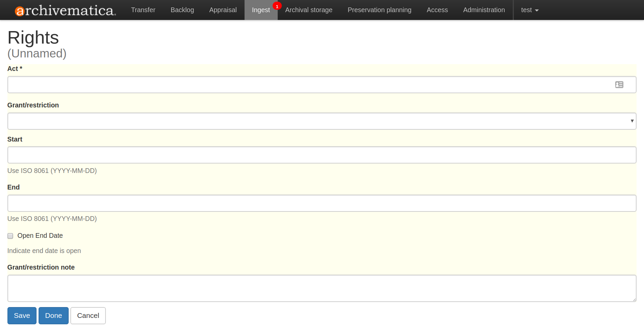Open the Backlog section
Viewport: 644px width, 327px height.
coord(182,10)
